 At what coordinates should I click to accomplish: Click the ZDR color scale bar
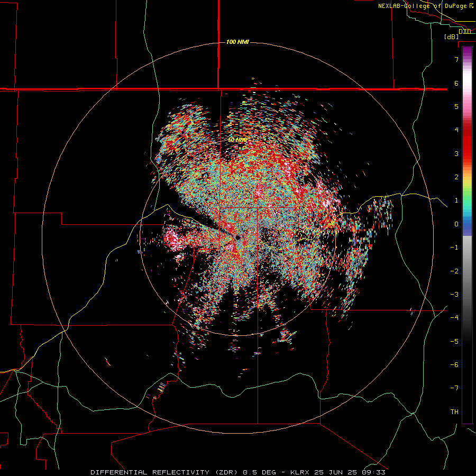[467, 235]
